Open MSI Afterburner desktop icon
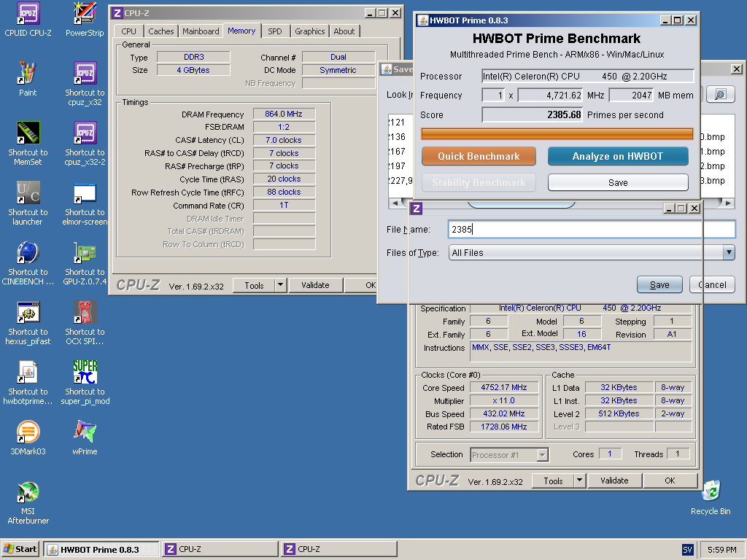 point(28,502)
